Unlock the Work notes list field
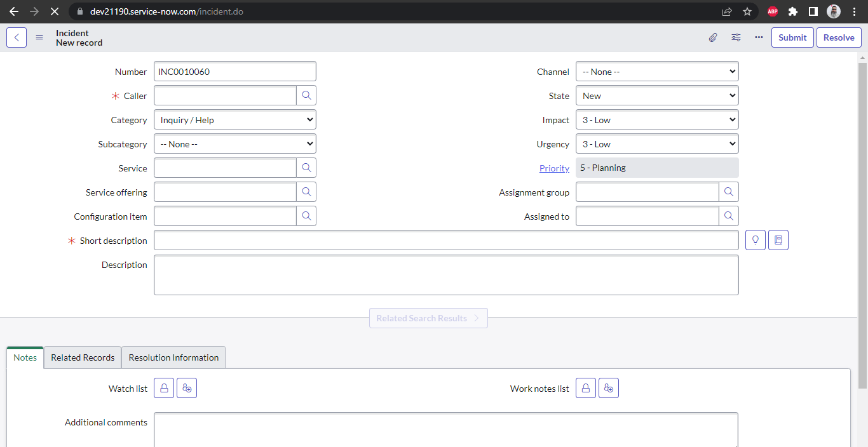The width and height of the screenshot is (868, 447). [x=585, y=388]
